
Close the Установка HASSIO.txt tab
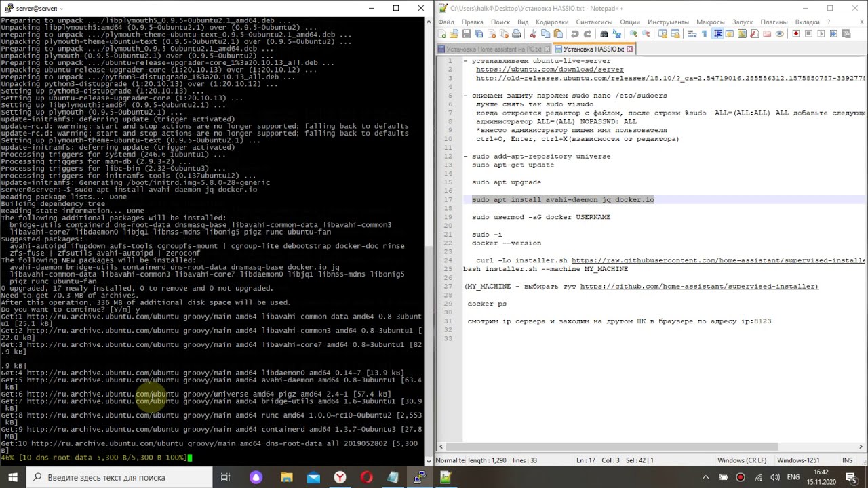[x=629, y=49]
